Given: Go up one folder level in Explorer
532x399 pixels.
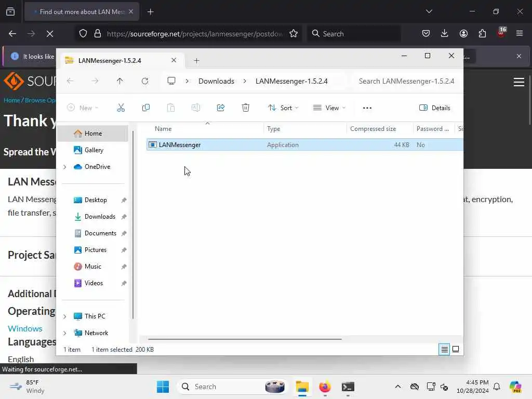Looking at the screenshot, I should pyautogui.click(x=120, y=81).
